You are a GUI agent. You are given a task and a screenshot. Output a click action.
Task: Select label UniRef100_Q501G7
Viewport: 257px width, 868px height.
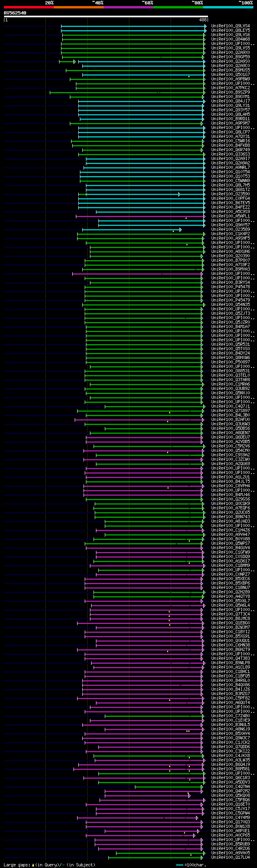pos(230,75)
